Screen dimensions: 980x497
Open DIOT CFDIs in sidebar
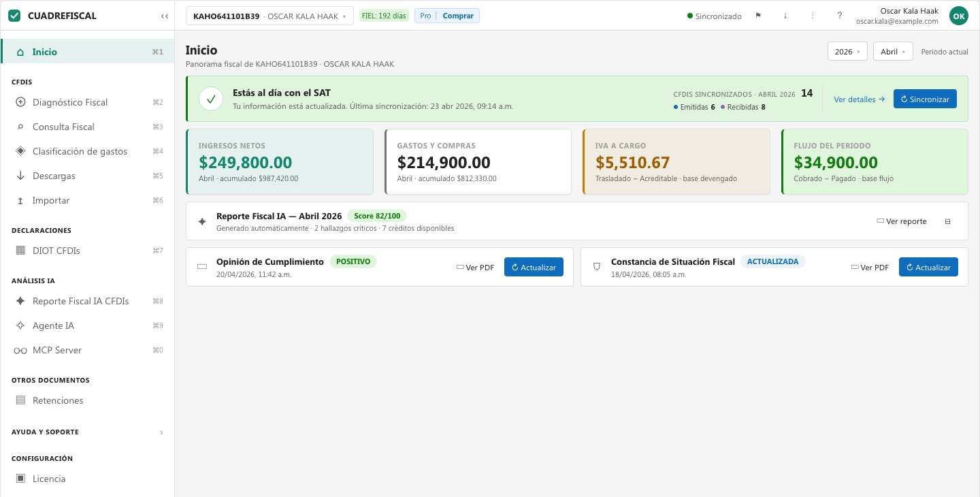coord(87,251)
